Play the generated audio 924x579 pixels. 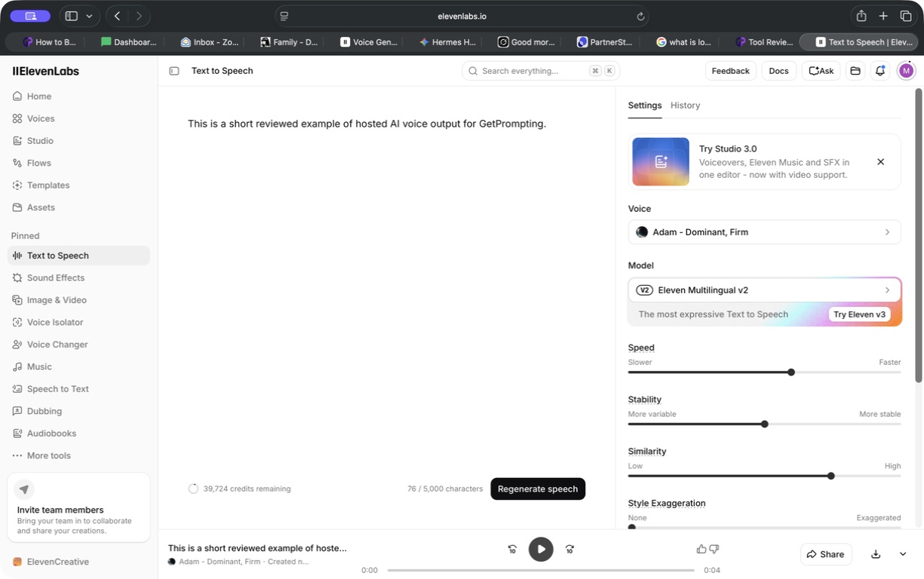tap(541, 550)
